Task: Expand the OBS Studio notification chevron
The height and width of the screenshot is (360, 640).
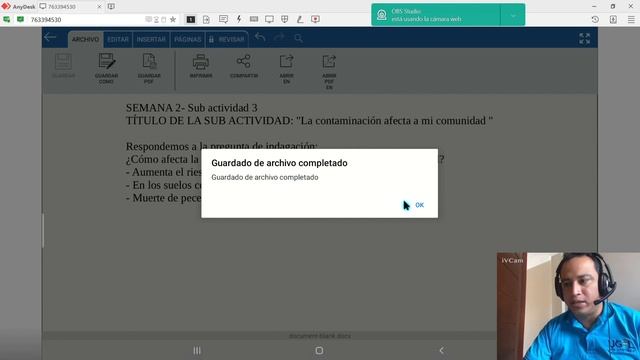Action: pos(513,15)
